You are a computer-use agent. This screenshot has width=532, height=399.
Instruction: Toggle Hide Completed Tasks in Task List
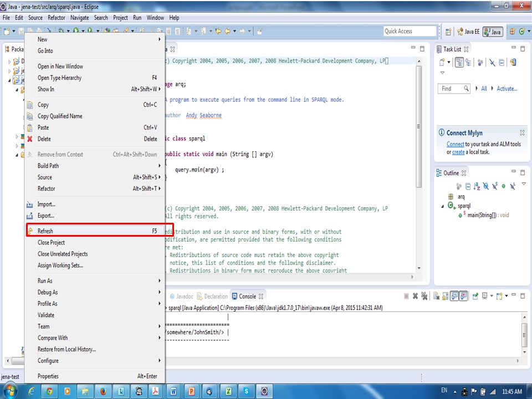tap(492, 63)
